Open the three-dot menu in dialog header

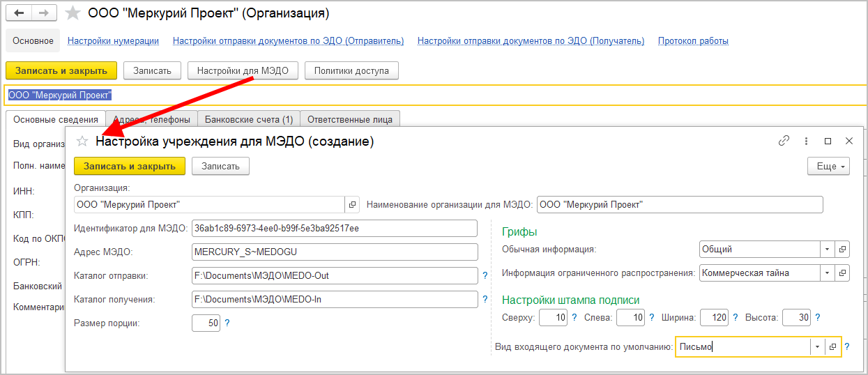point(806,141)
